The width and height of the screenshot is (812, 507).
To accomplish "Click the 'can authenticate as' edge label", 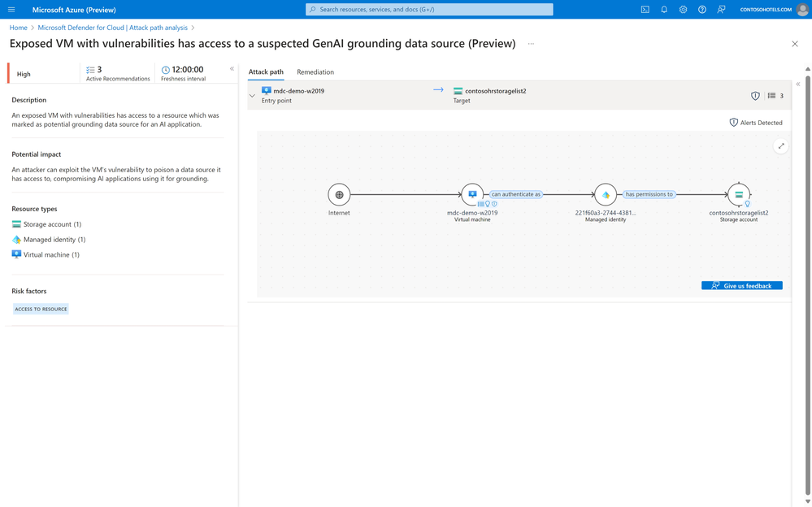I will tap(516, 194).
